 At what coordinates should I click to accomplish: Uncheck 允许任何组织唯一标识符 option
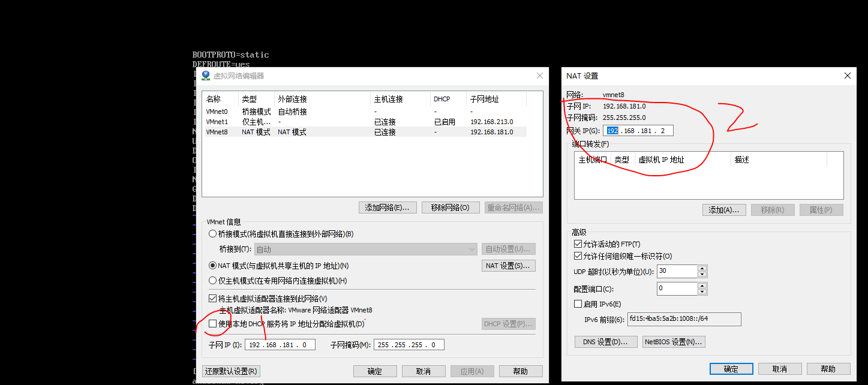(x=578, y=255)
